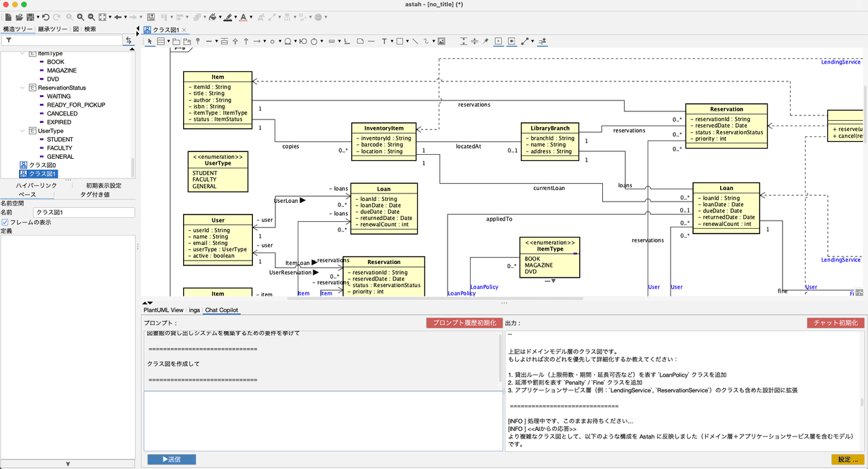
Task: Switch to the PlantUML View tab
Action: pos(163,310)
